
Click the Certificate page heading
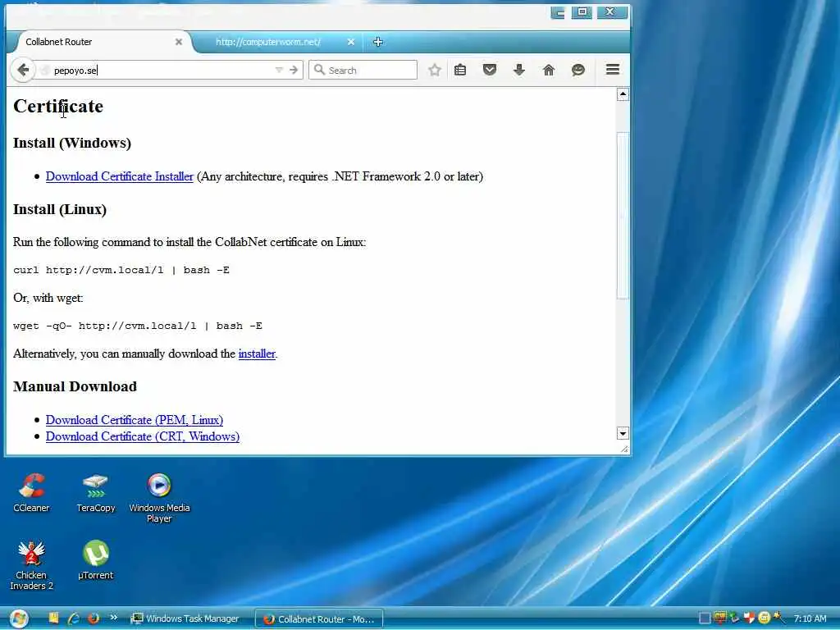click(x=58, y=106)
